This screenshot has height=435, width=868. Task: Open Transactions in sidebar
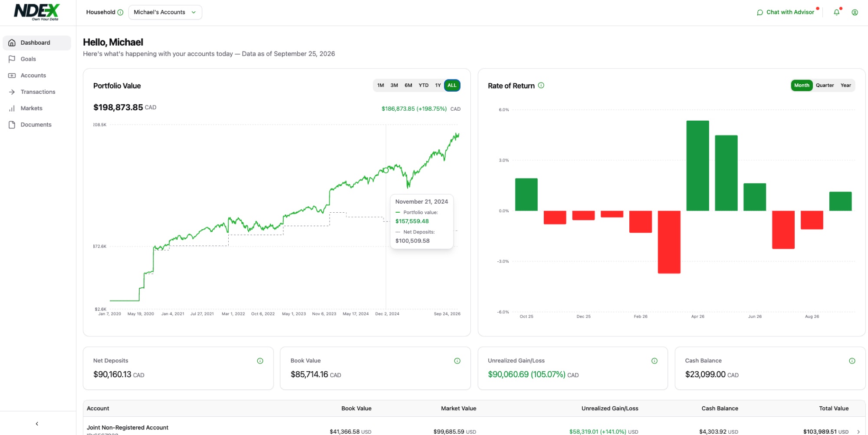(x=37, y=92)
